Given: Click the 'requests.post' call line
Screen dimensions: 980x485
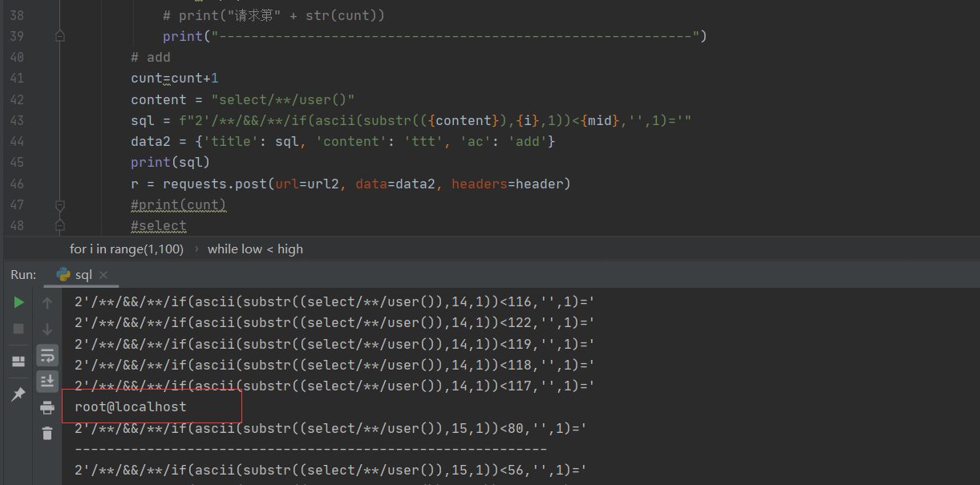Looking at the screenshot, I should [x=350, y=184].
